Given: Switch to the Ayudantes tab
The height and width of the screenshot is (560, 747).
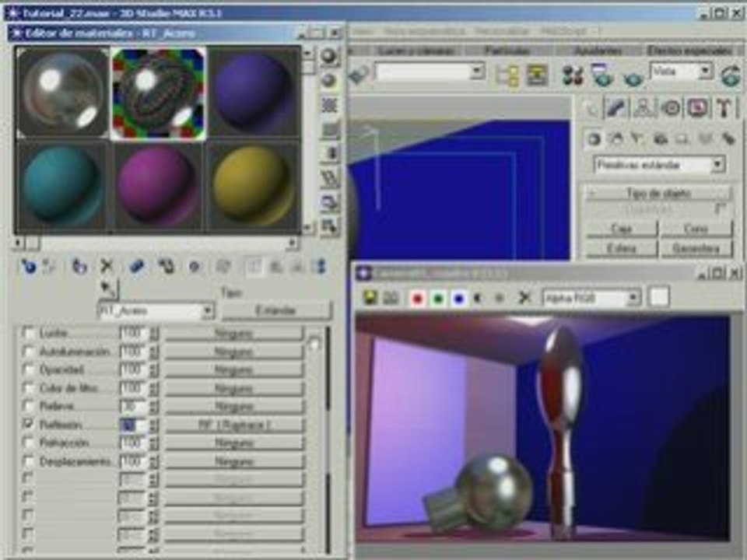Looking at the screenshot, I should [598, 51].
